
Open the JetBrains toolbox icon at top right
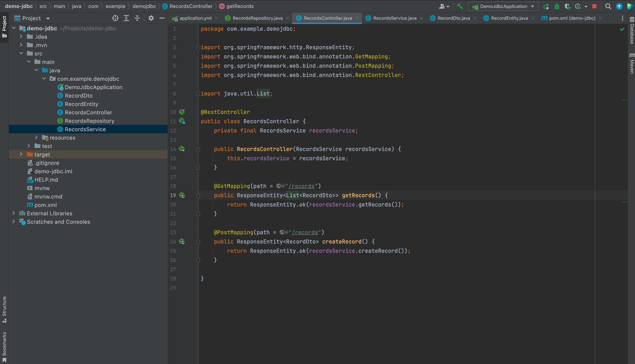630,7
